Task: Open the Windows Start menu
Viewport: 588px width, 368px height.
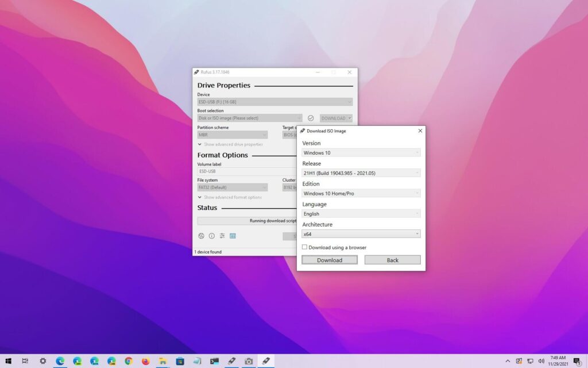Action: (8, 361)
